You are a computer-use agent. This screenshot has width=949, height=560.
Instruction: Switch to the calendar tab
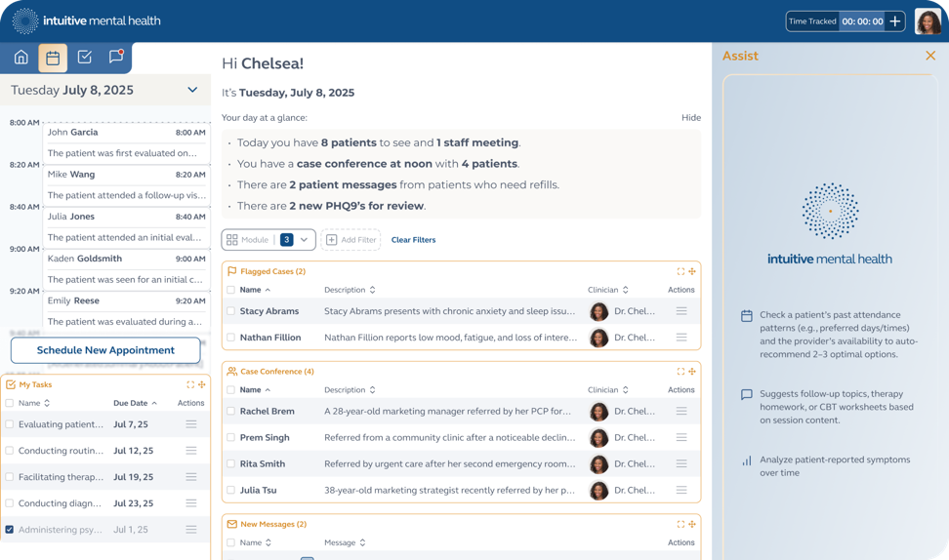53,58
